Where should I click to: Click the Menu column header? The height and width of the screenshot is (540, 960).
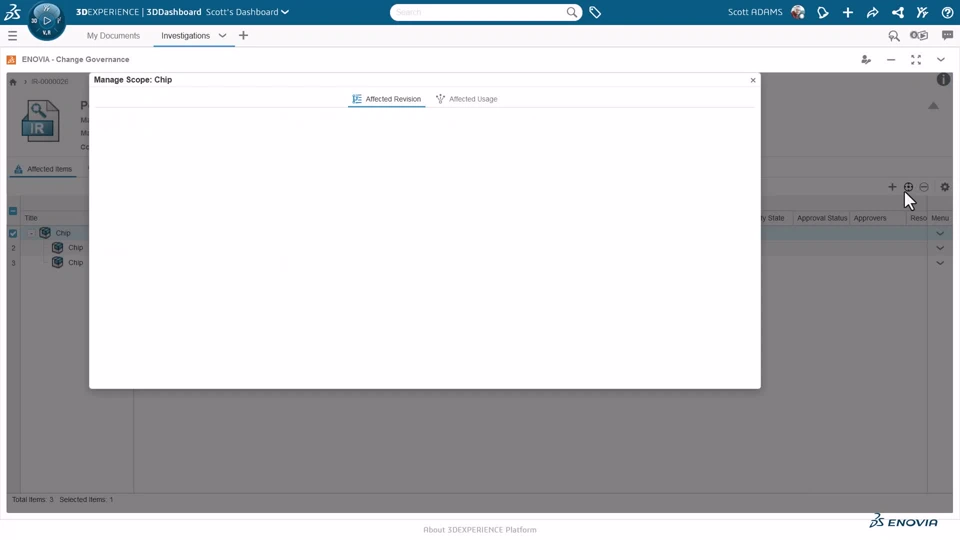[940, 218]
